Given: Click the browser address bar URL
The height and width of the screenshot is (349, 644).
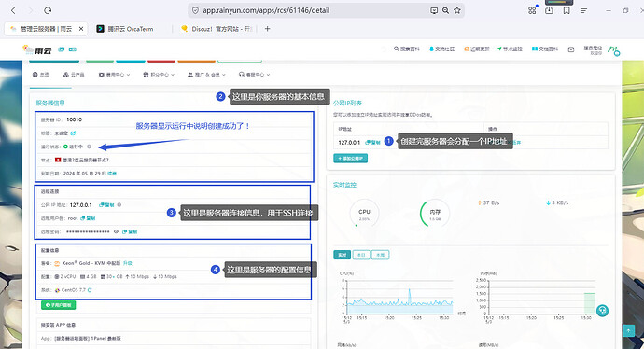Looking at the screenshot, I should tap(266, 10).
